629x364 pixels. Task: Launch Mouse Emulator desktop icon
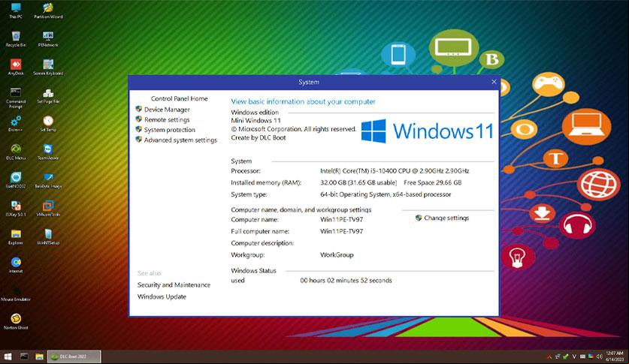pyautogui.click(x=16, y=293)
